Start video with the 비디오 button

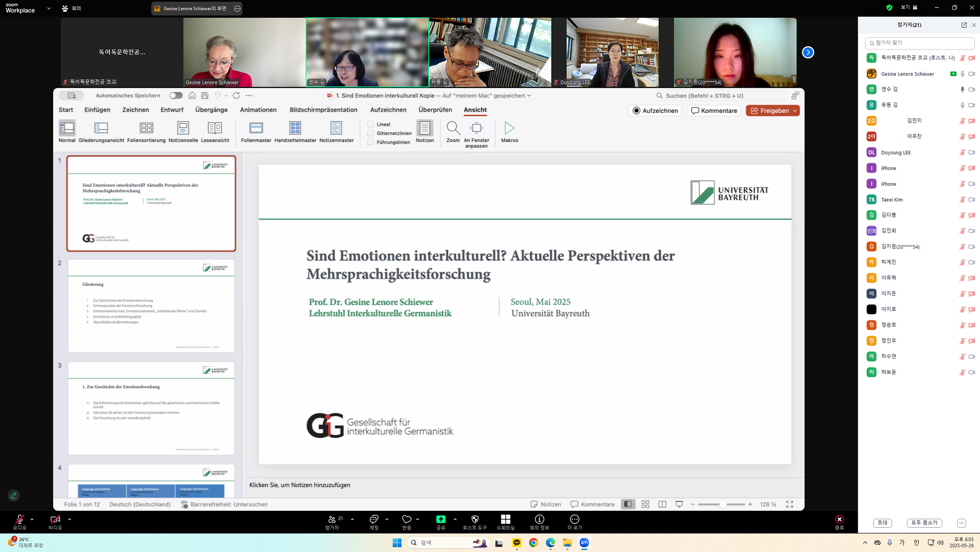55,522
